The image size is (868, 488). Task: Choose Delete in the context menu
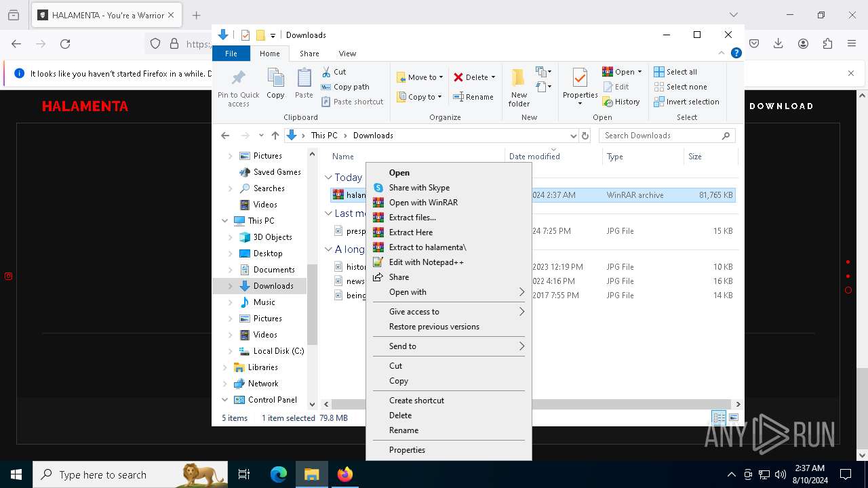point(449,415)
